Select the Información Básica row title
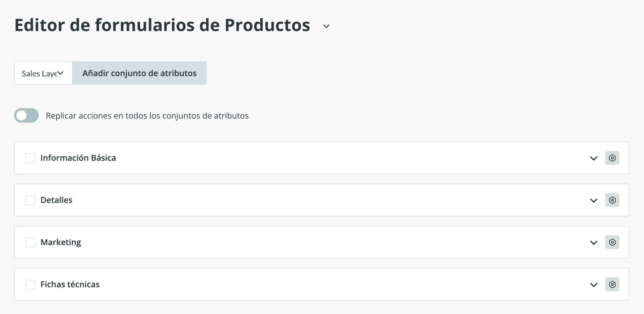This screenshot has width=644, height=314. coord(78,158)
